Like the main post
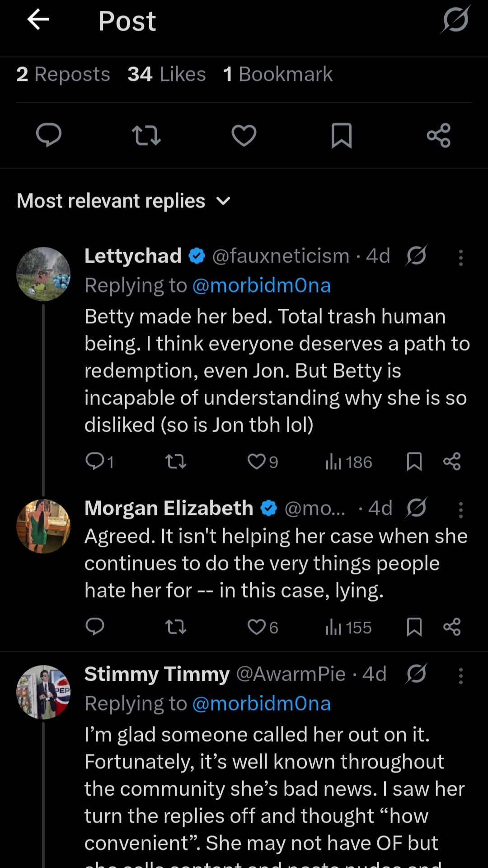The height and width of the screenshot is (868, 488). [244, 135]
